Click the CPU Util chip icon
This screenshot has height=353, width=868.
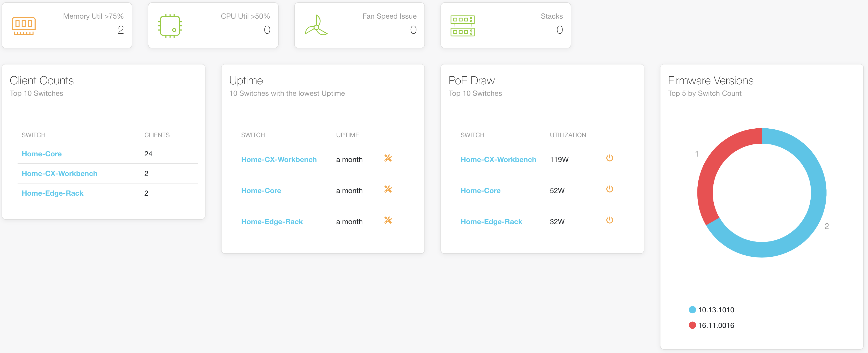coord(170,26)
